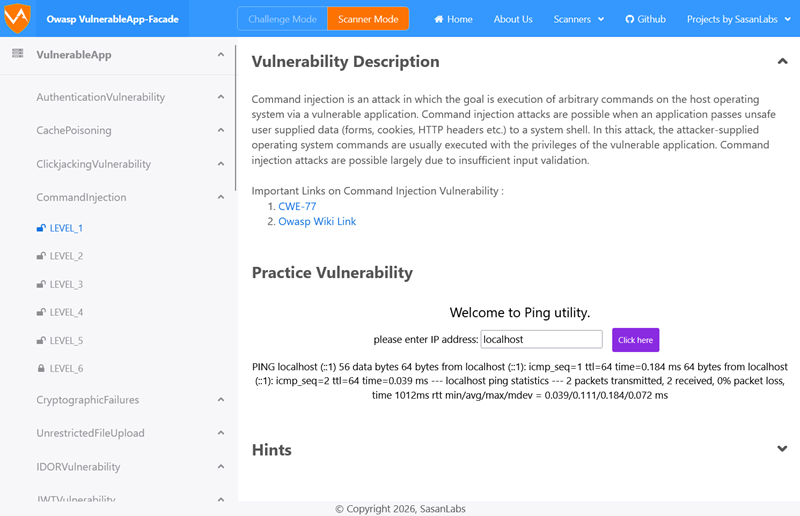Click the locked padlock icon for LEVEL_6
This screenshot has width=800, height=516.
click(x=41, y=368)
